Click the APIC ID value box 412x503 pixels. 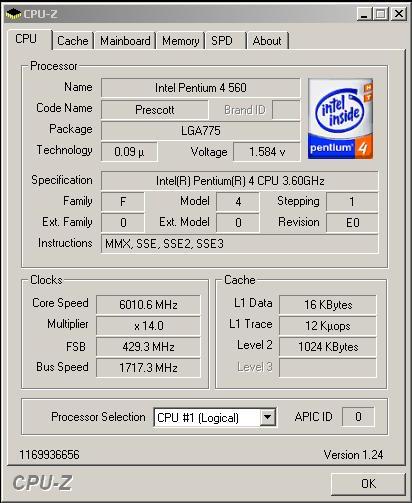(358, 417)
